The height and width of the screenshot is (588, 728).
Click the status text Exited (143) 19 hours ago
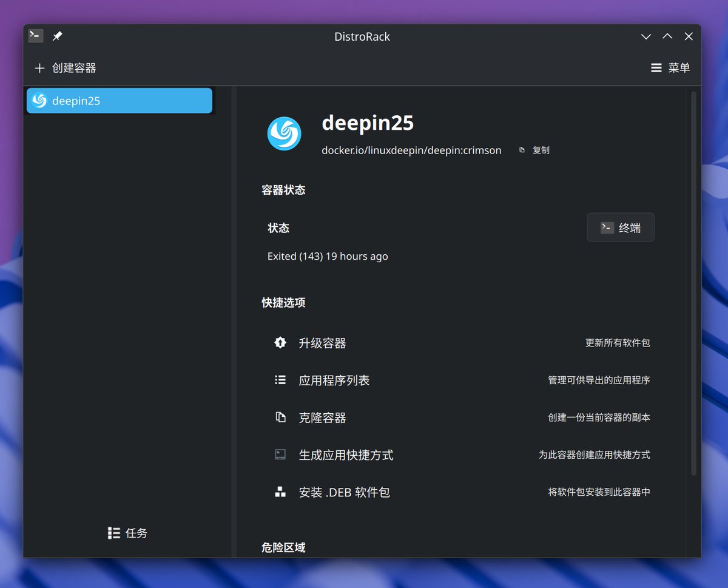tap(328, 256)
